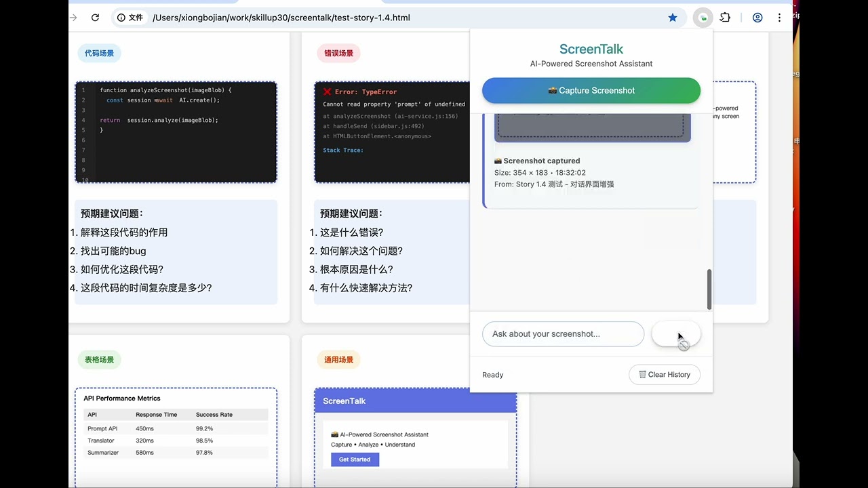
Task: Click the browser reload icon
Action: (x=95, y=18)
